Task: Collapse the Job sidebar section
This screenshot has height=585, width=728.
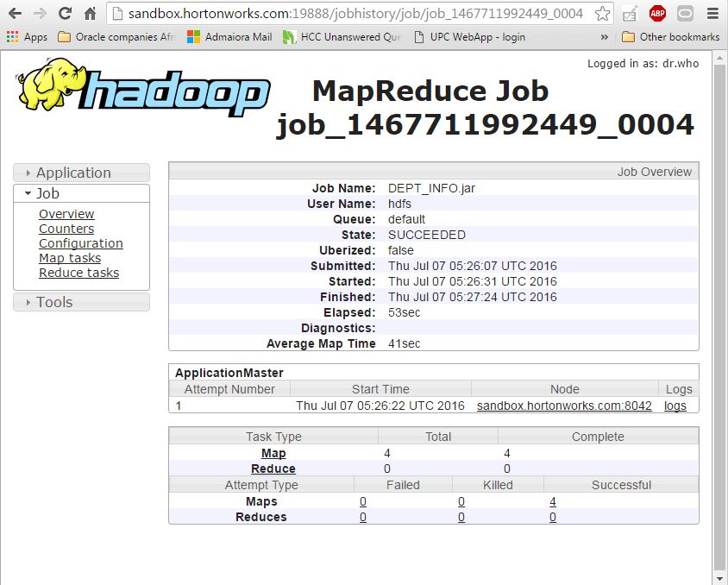Action: tap(82, 193)
